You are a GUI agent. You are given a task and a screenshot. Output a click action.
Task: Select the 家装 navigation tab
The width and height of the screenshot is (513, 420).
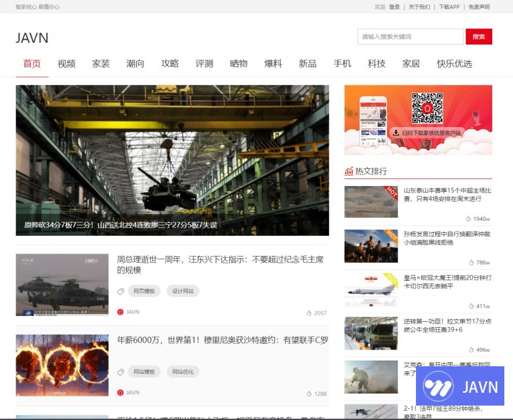click(x=101, y=64)
